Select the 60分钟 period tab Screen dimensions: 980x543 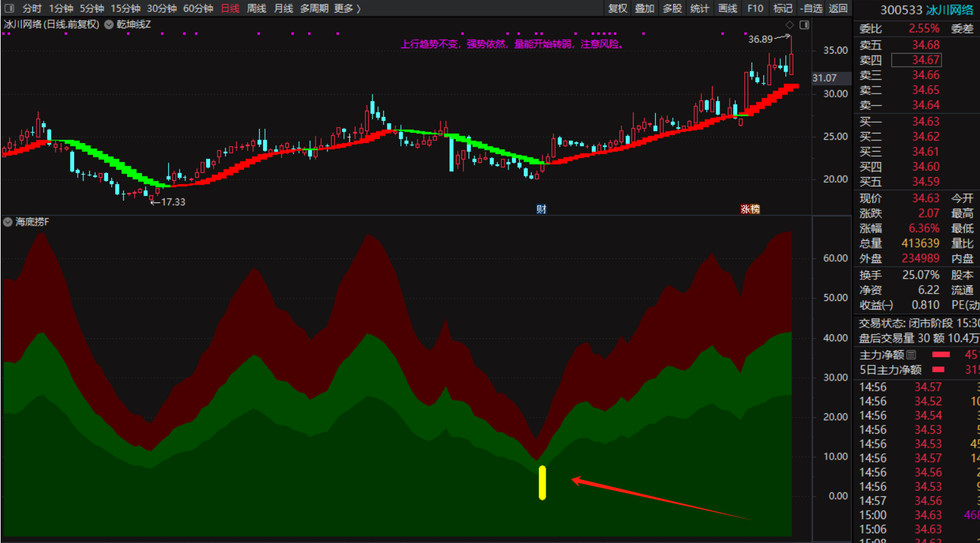198,8
